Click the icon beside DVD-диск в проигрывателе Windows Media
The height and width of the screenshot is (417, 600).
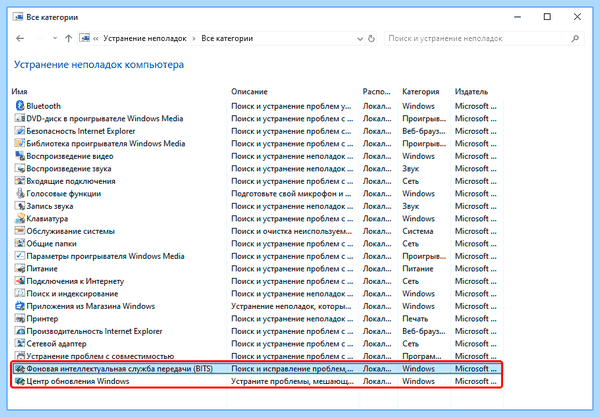[20, 118]
